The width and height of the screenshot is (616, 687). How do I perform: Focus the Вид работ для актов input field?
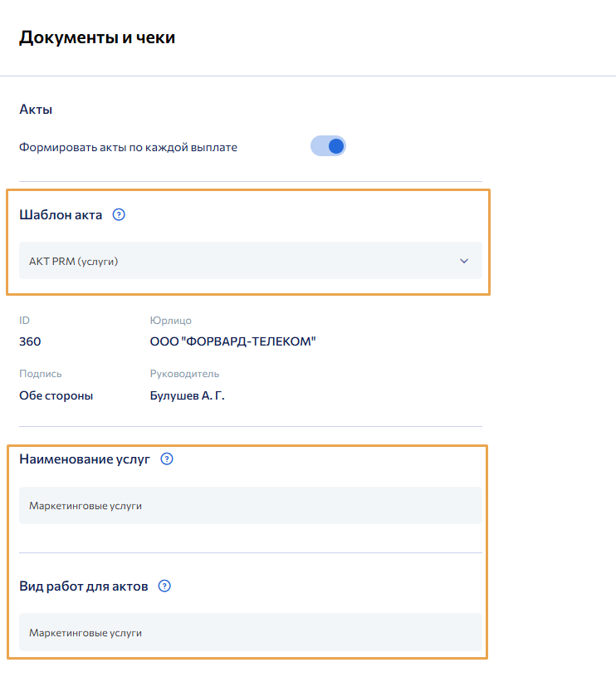click(249, 632)
